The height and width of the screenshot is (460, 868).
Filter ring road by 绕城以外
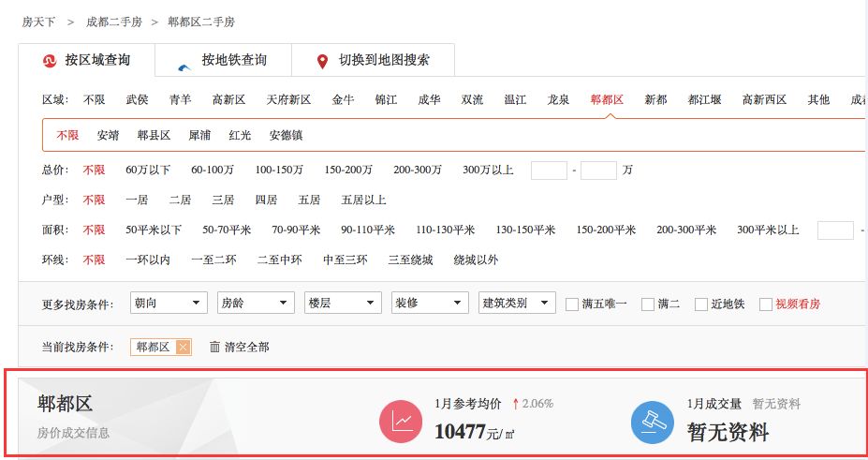[x=476, y=260]
